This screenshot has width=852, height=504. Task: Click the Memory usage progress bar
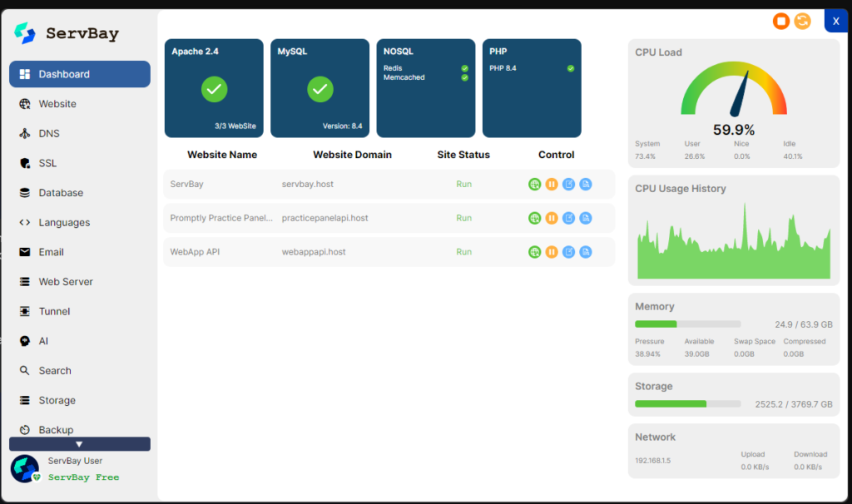(x=688, y=324)
